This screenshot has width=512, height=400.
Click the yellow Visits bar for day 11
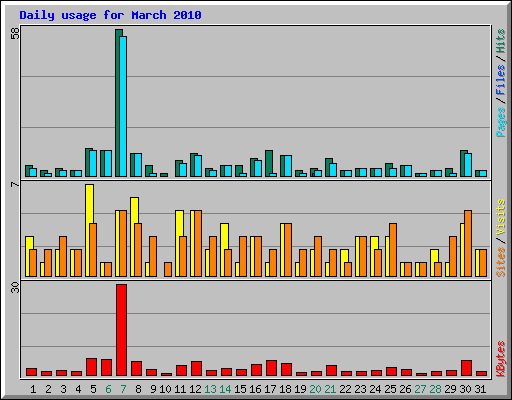(x=179, y=243)
